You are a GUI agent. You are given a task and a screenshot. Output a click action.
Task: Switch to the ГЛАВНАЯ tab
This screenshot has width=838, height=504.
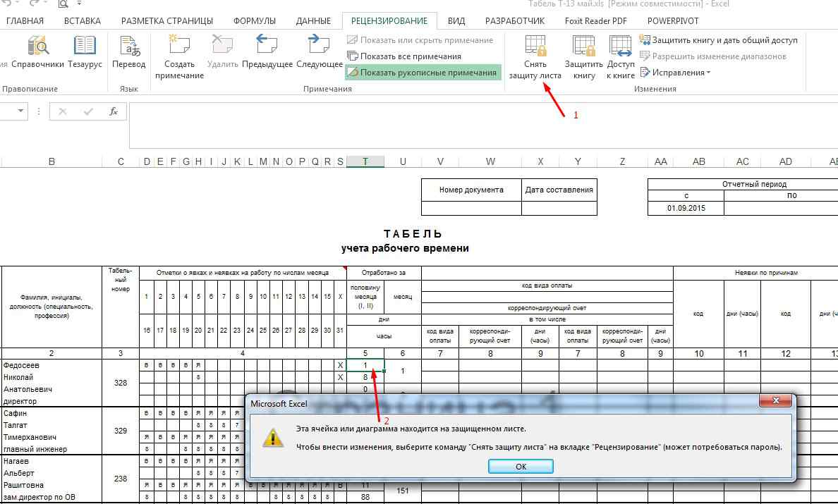coord(25,21)
